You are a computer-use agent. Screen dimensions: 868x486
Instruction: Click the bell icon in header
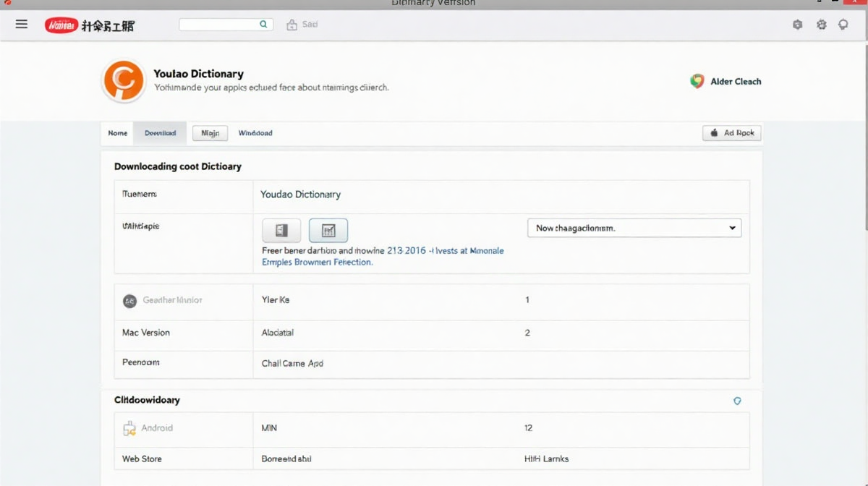843,25
